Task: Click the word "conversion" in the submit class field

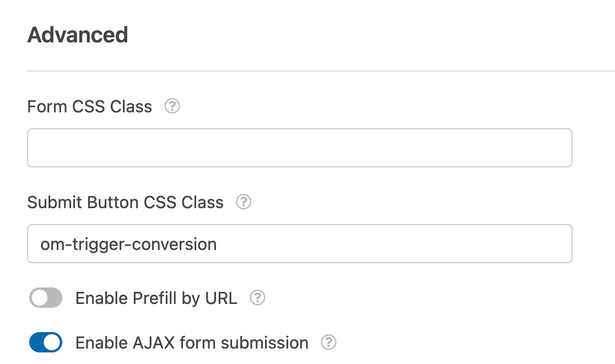Action: click(x=174, y=245)
